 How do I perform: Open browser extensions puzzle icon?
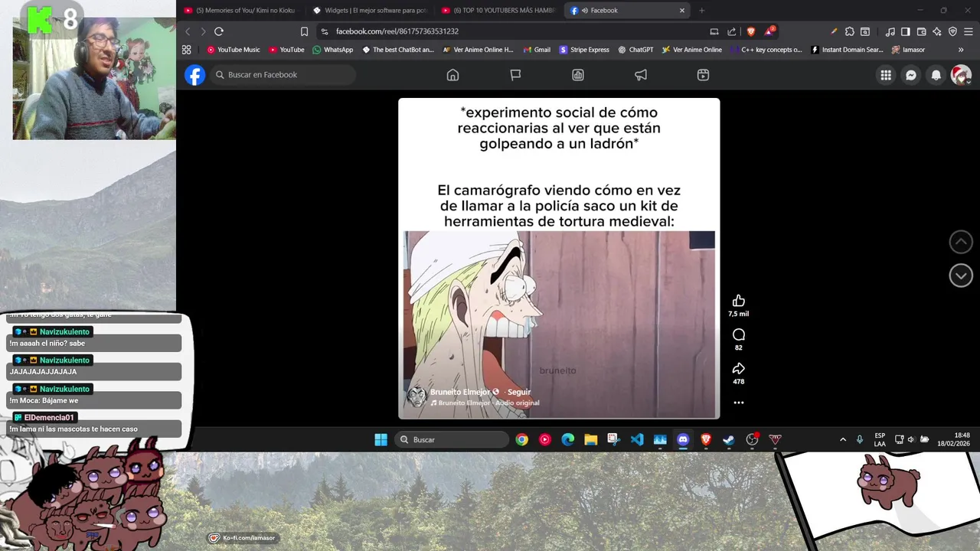point(849,31)
